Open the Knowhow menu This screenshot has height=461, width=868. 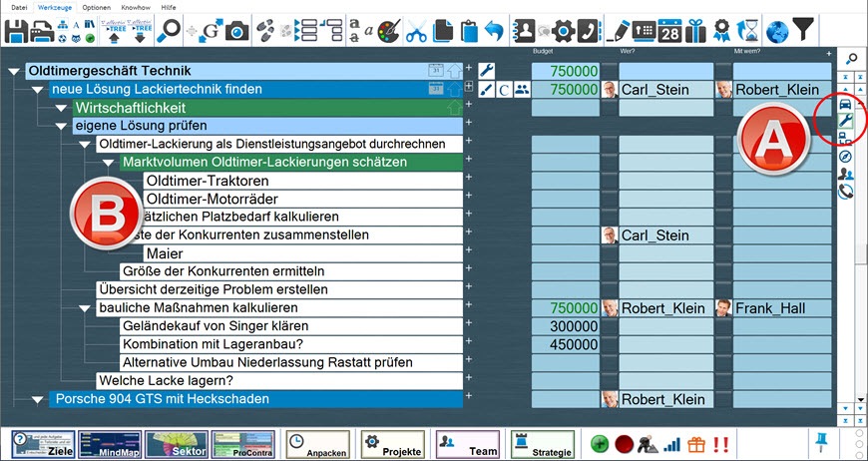coord(136,7)
